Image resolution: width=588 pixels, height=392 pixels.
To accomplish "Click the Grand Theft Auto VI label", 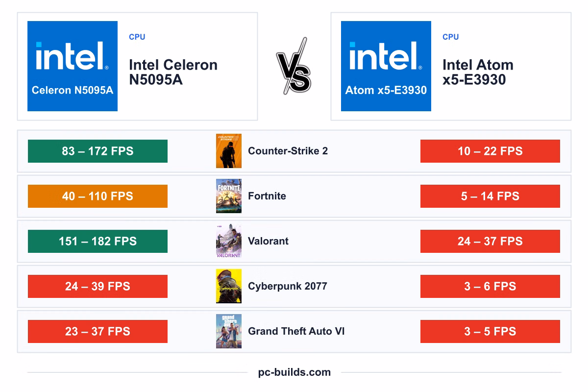I will pyautogui.click(x=296, y=331).
